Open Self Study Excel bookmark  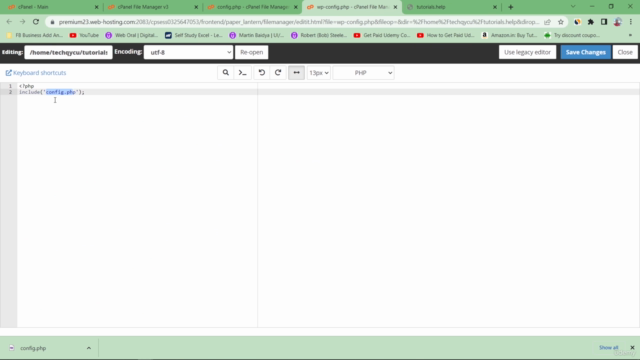[x=194, y=36]
